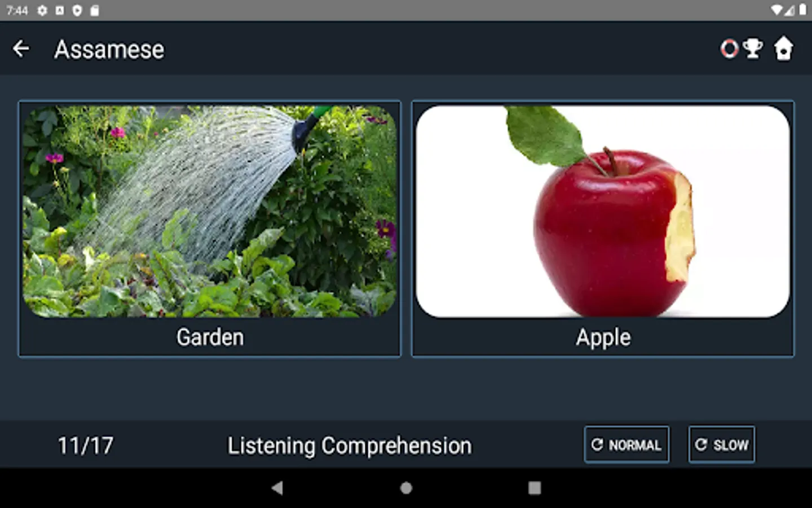
Task: Tap the Listening Comprehension title
Action: (350, 446)
